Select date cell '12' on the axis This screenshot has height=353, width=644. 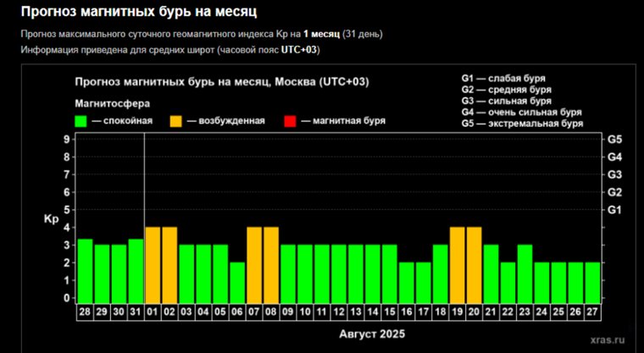[x=339, y=312]
